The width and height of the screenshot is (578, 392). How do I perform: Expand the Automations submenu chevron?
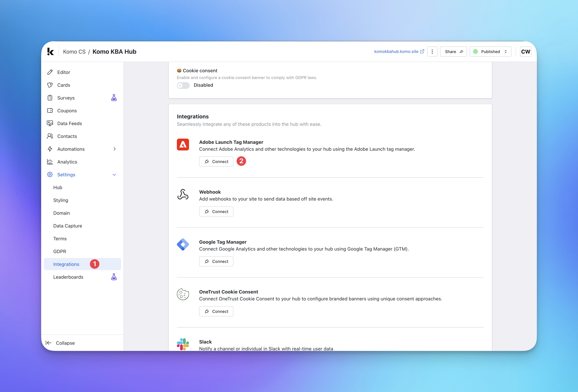point(114,149)
